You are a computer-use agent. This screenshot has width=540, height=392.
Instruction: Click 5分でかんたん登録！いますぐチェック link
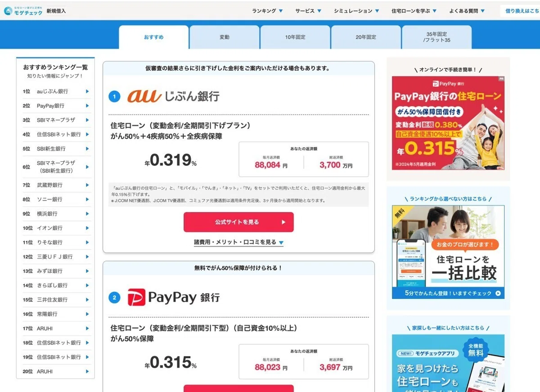point(448,293)
